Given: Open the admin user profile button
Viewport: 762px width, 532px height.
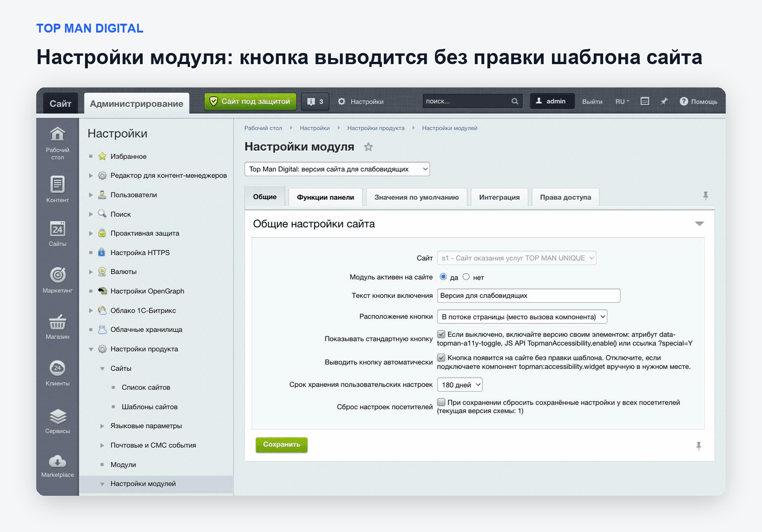Looking at the screenshot, I should tap(552, 101).
